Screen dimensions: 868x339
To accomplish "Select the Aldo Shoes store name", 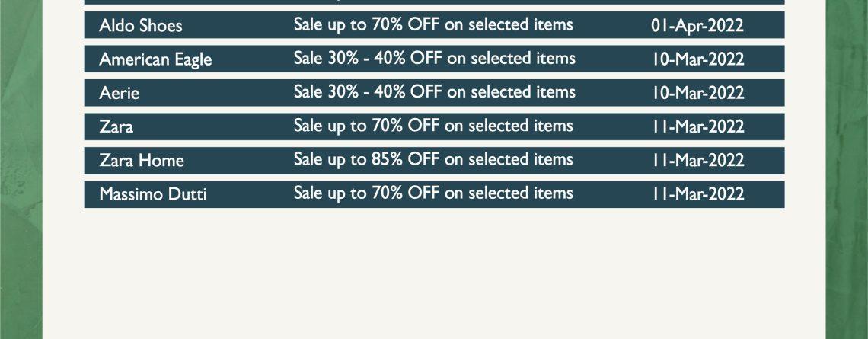I will pyautogui.click(x=141, y=25).
